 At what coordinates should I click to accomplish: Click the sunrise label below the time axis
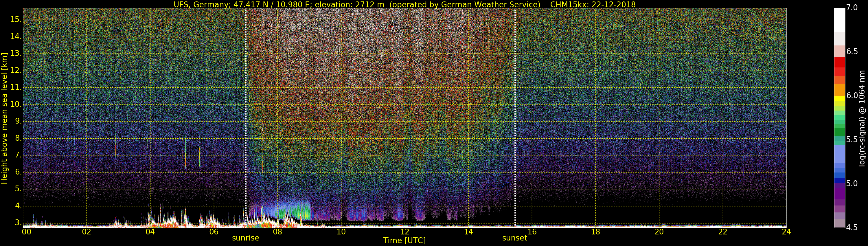(x=245, y=238)
